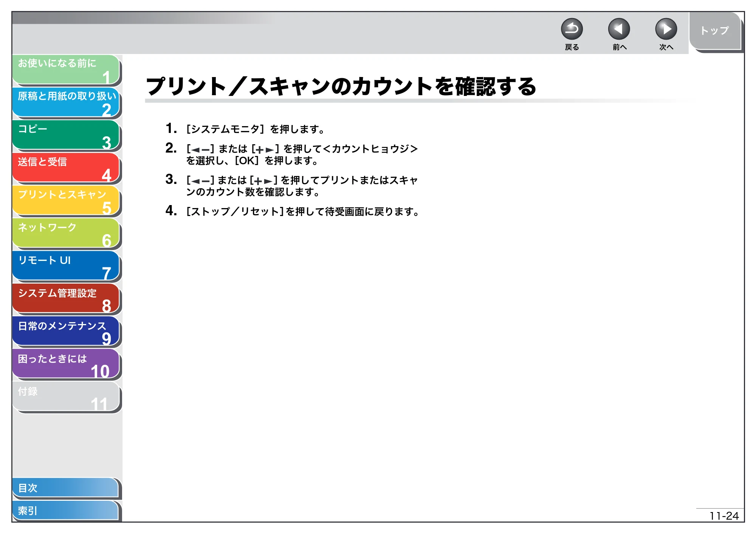Select chapter 8 システム管理設定

pyautogui.click(x=66, y=299)
